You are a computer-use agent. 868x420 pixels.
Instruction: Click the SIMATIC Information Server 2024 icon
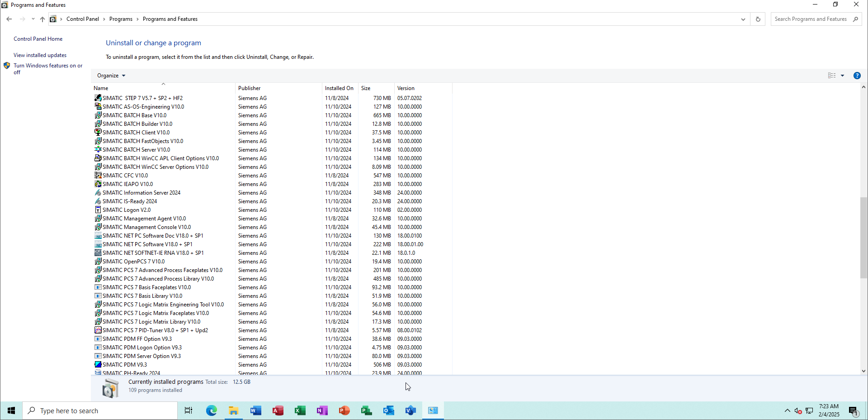point(98,192)
